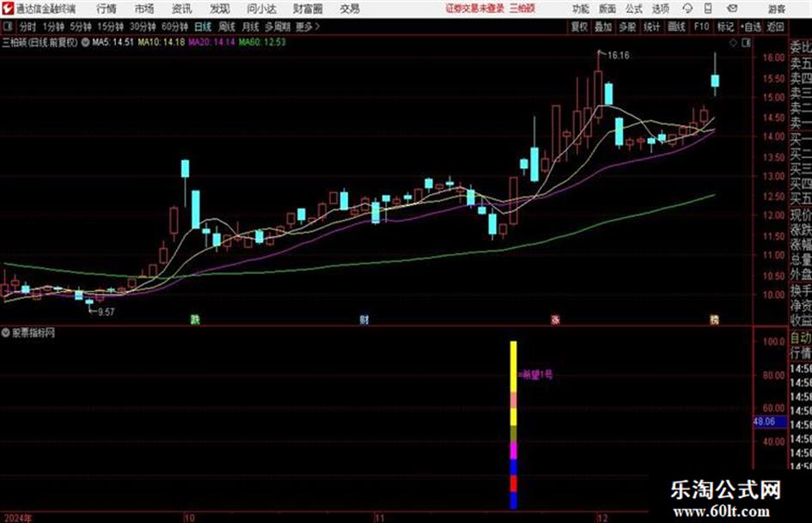Toggle the left sidebar panel icon
This screenshot has width=812, height=523.
7,27
